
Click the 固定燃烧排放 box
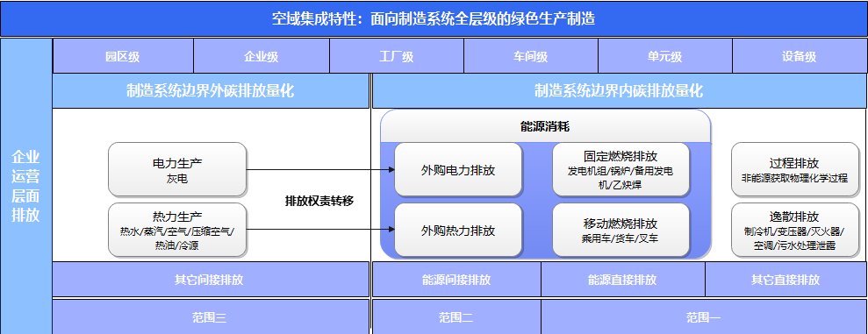621,169
